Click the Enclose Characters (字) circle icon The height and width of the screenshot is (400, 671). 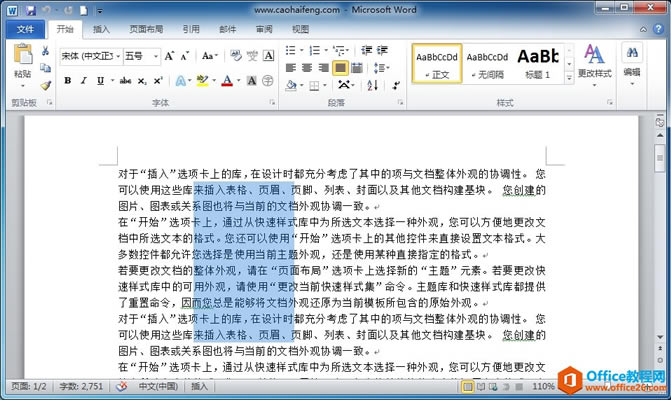pyautogui.click(x=267, y=80)
